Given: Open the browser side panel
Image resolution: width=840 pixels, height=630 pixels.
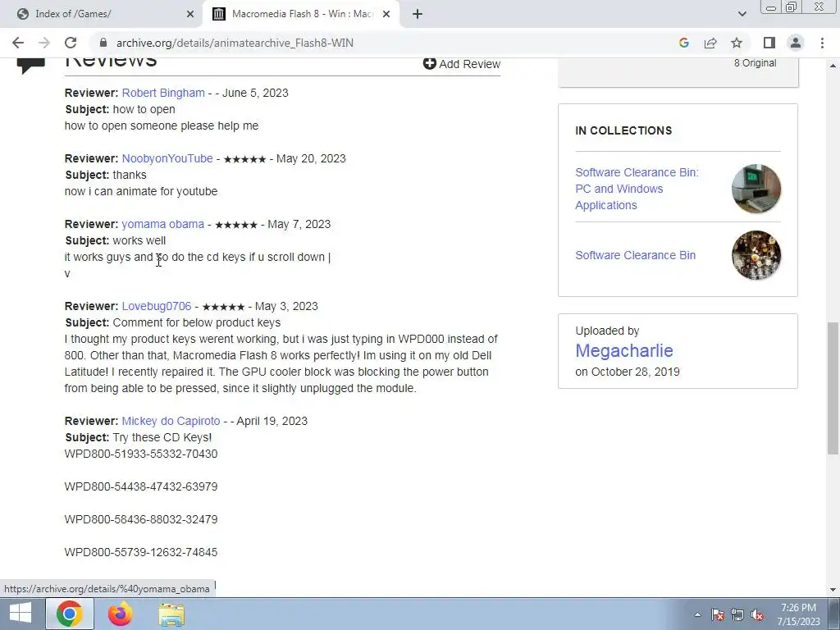Looking at the screenshot, I should [x=769, y=43].
